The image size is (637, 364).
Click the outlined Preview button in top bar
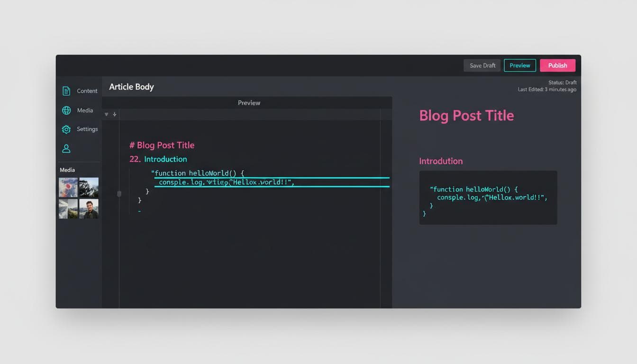tap(520, 65)
